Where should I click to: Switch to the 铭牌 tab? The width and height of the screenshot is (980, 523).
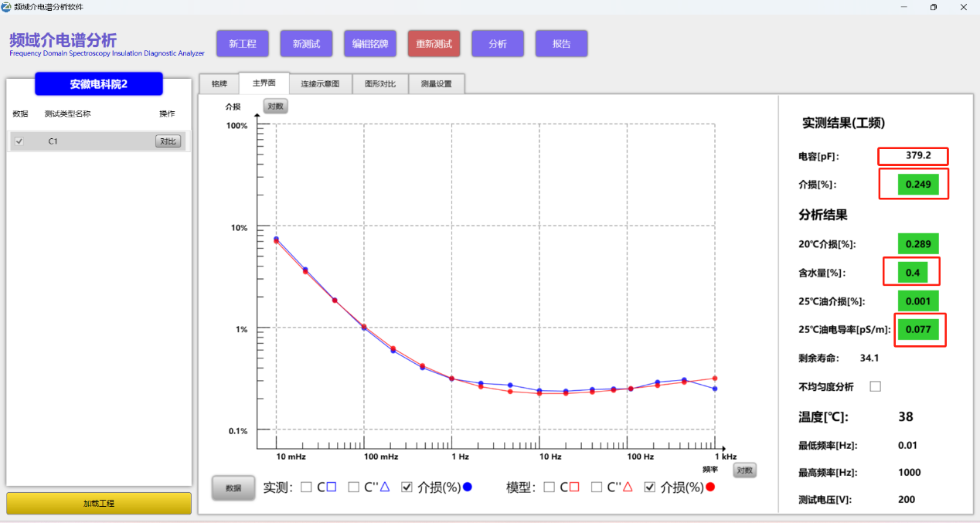pyautogui.click(x=219, y=83)
